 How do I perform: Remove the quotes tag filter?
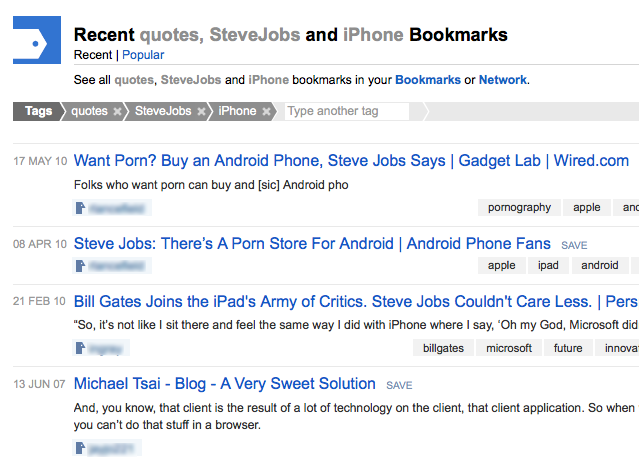point(118,112)
